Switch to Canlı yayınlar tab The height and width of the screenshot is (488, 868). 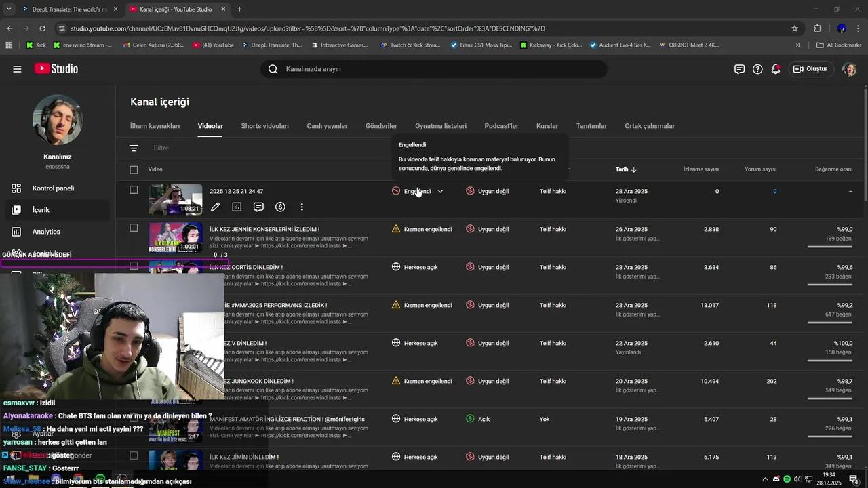(x=327, y=126)
